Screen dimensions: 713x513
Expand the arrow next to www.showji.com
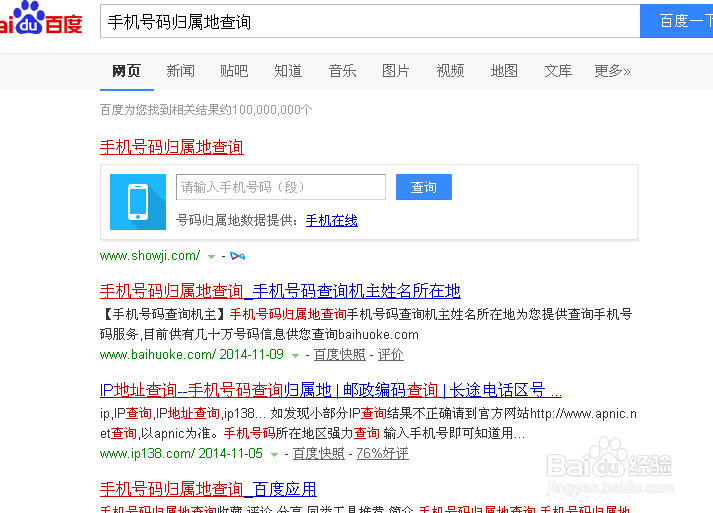[x=211, y=257]
